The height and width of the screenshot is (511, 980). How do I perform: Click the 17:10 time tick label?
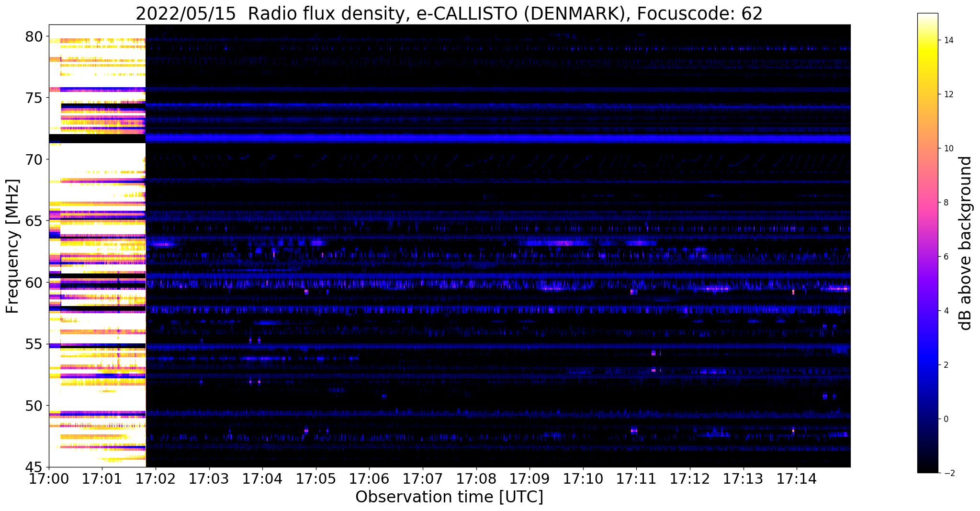tap(583, 478)
